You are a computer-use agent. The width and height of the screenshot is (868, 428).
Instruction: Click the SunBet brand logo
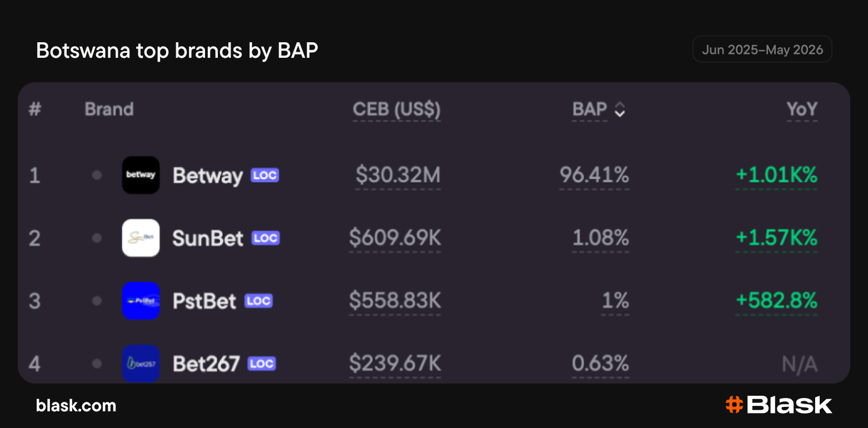pyautogui.click(x=141, y=238)
